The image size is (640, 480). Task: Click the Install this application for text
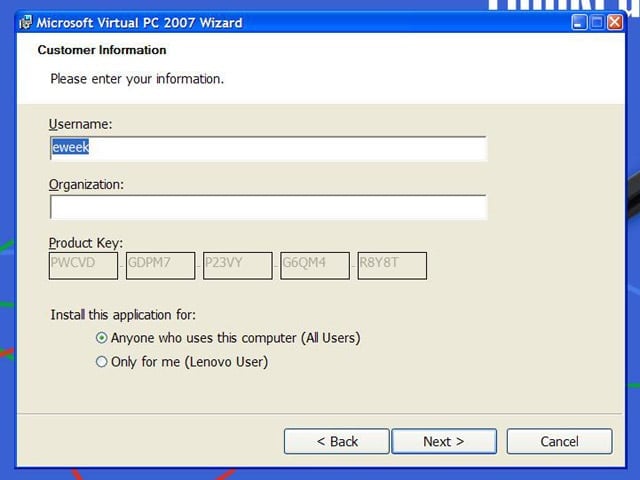[123, 315]
